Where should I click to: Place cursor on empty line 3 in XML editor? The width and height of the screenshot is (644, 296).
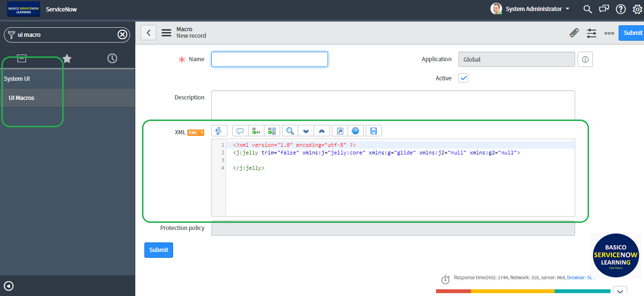(x=400, y=160)
